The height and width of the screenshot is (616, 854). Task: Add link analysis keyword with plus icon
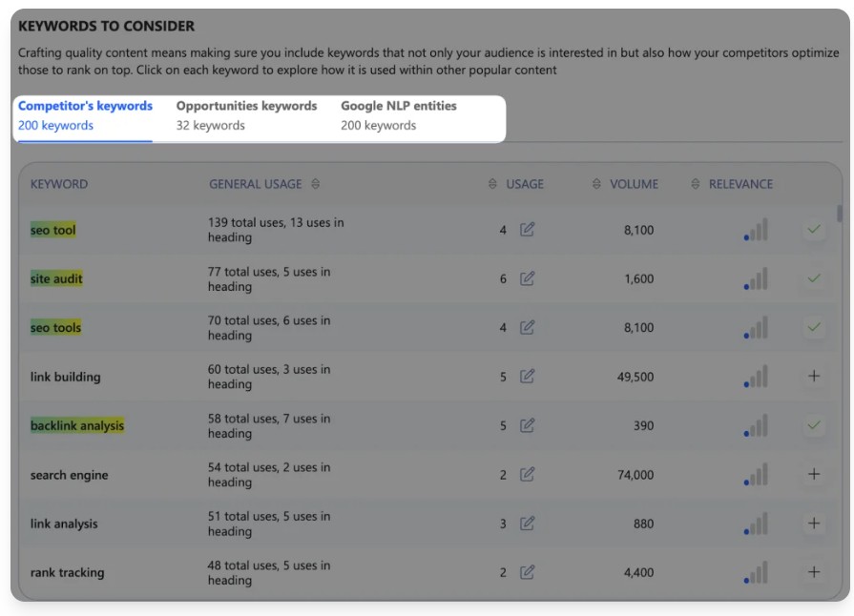point(814,523)
